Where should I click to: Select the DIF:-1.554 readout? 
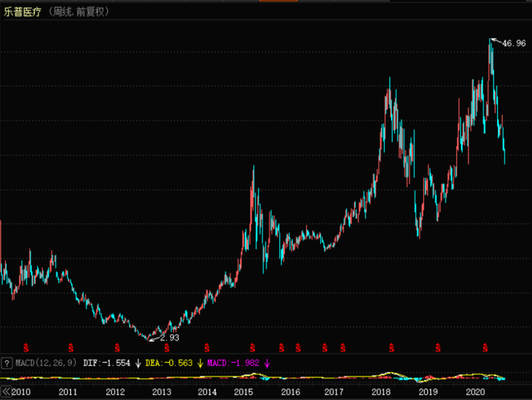[x=106, y=363]
